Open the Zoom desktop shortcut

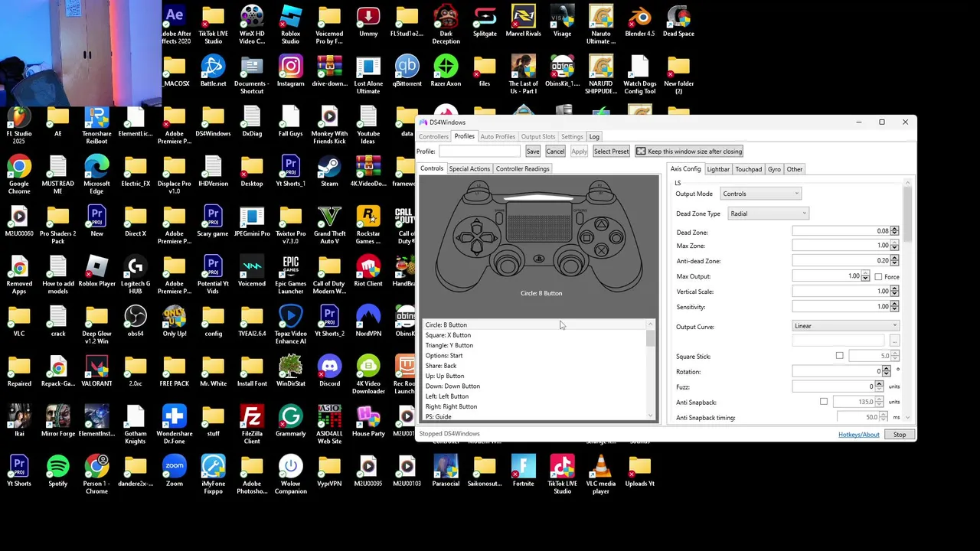tap(175, 472)
